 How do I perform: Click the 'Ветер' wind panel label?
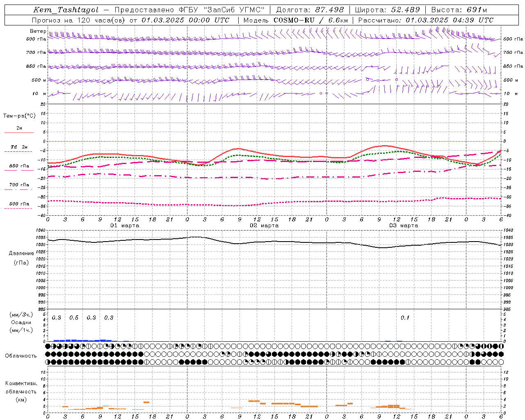38,31
